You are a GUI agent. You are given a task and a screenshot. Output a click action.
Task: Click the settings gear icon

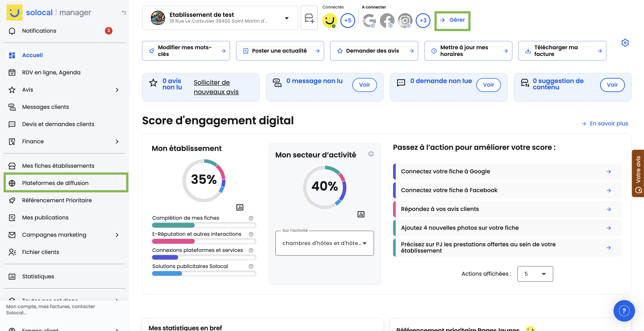pyautogui.click(x=625, y=43)
